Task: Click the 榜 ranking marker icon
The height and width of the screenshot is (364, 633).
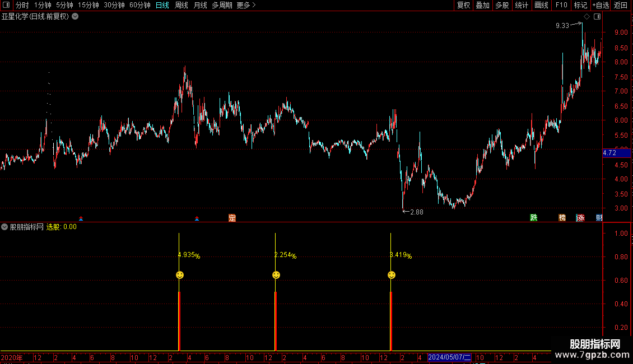Action: [562, 218]
